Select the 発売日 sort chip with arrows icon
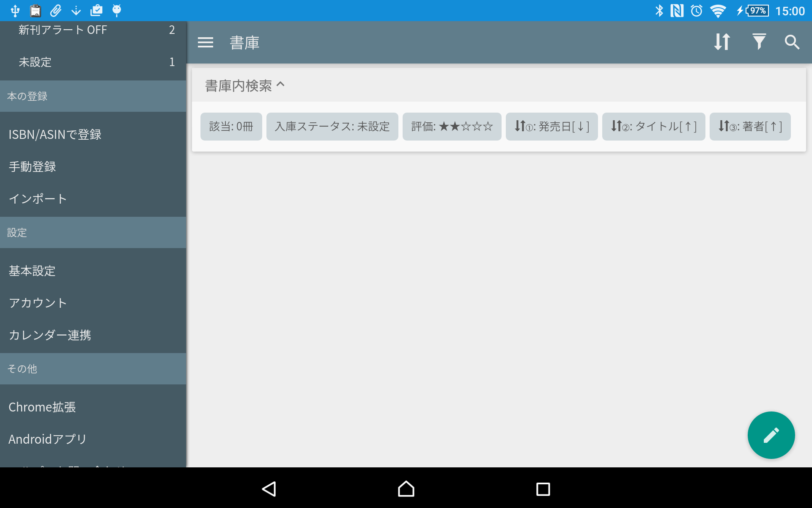Screen dimensions: 812x508 pyautogui.click(x=551, y=126)
